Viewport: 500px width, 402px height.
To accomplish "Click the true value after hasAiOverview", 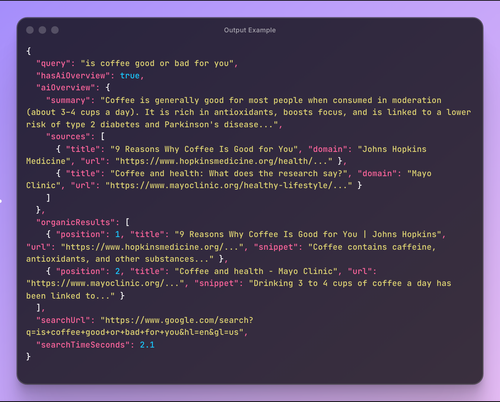I will (x=130, y=76).
